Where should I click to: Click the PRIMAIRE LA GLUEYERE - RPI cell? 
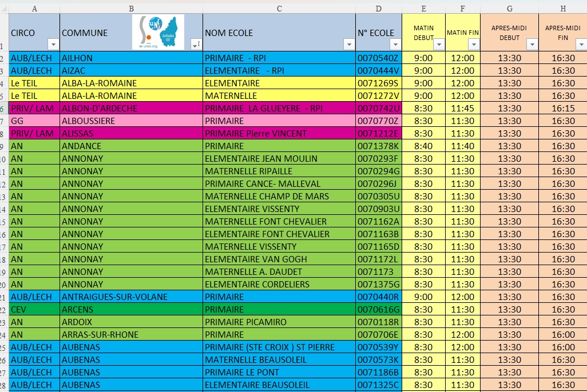279,109
